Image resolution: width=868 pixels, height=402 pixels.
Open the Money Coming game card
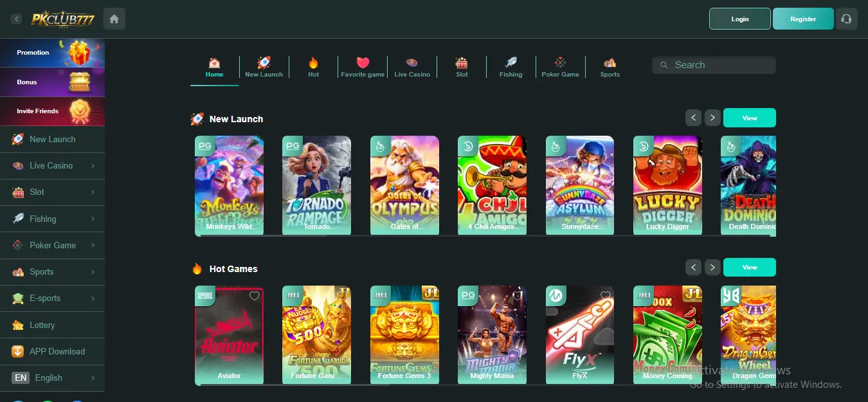(667, 335)
